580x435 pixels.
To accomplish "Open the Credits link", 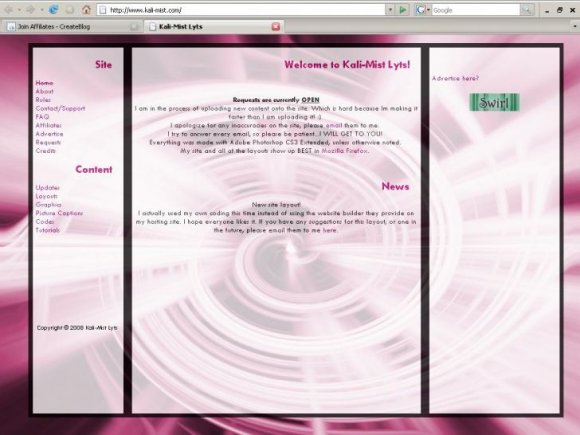I will point(45,151).
